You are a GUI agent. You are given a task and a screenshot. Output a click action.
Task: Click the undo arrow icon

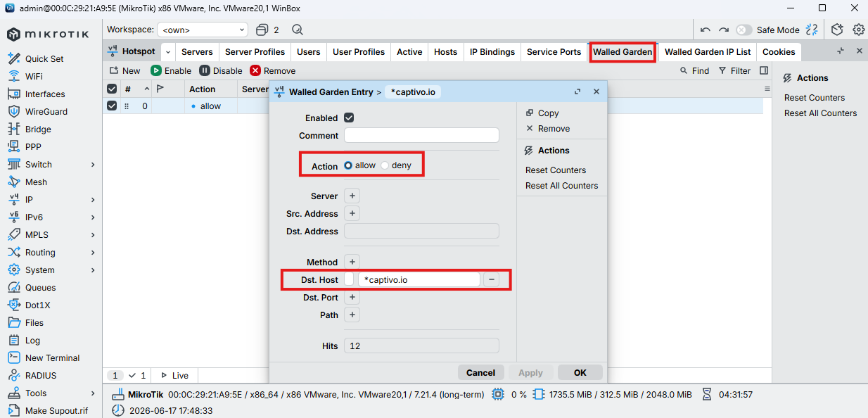pyautogui.click(x=706, y=30)
